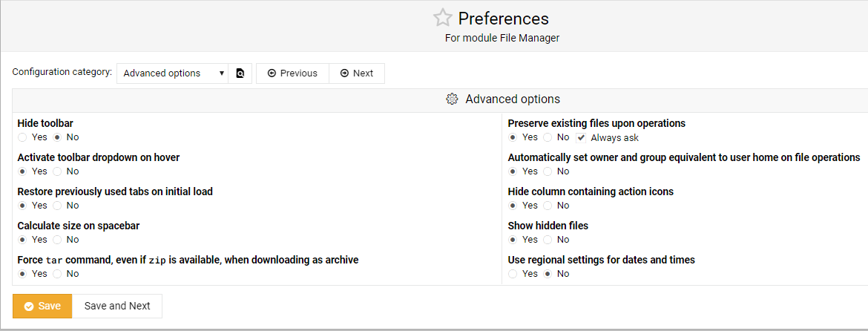Toggle the Always ask checkbox
This screenshot has height=331, width=868.
[x=581, y=137]
